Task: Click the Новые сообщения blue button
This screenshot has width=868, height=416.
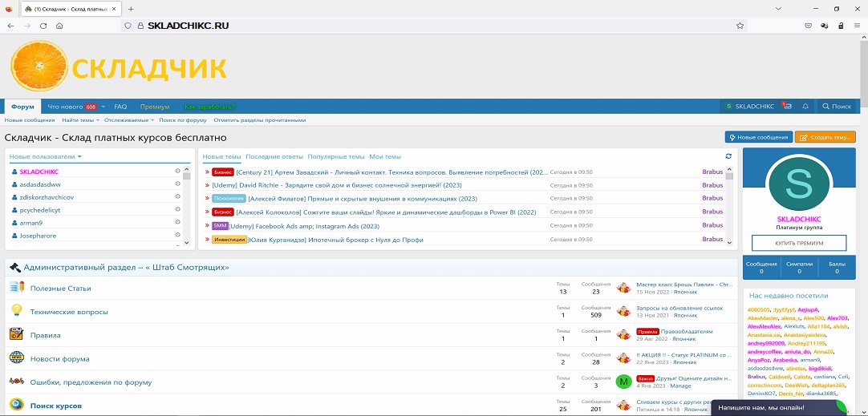Action: [x=758, y=138]
